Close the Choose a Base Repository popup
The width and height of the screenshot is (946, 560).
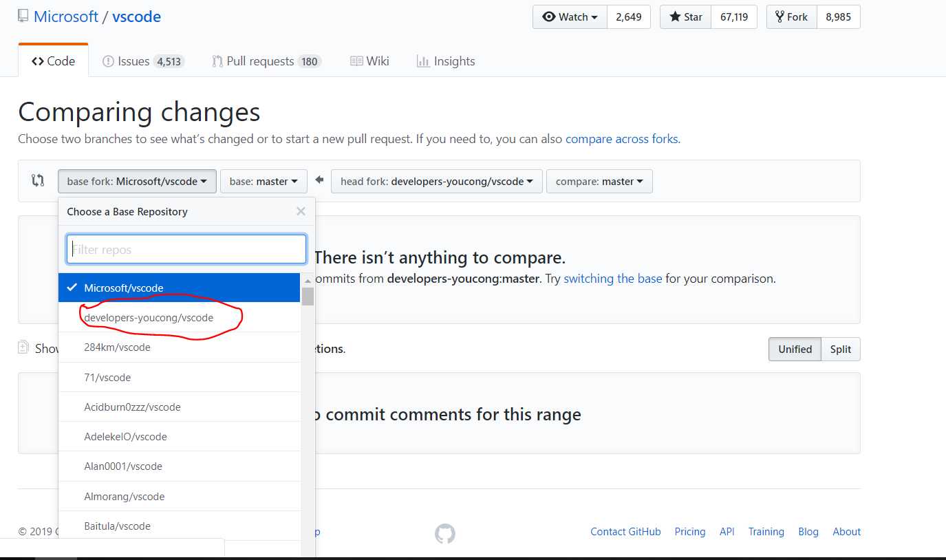(x=301, y=211)
